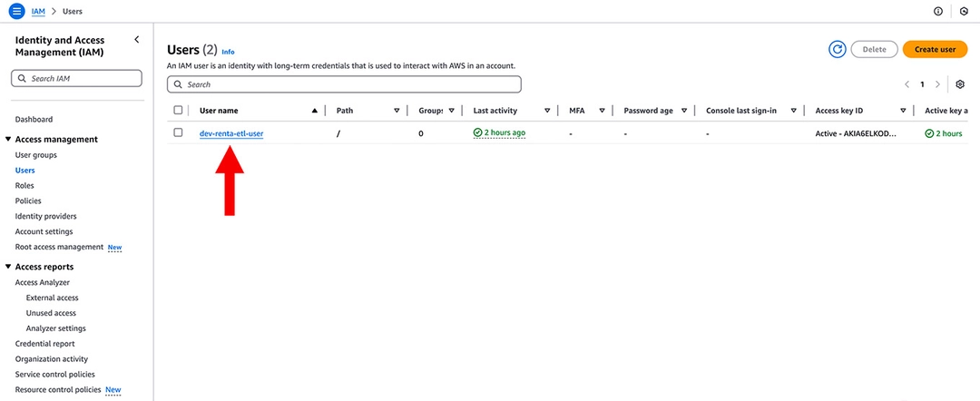The width and height of the screenshot is (980, 401).
Task: Collapse the IAM sidebar with chevron
Action: point(137,39)
